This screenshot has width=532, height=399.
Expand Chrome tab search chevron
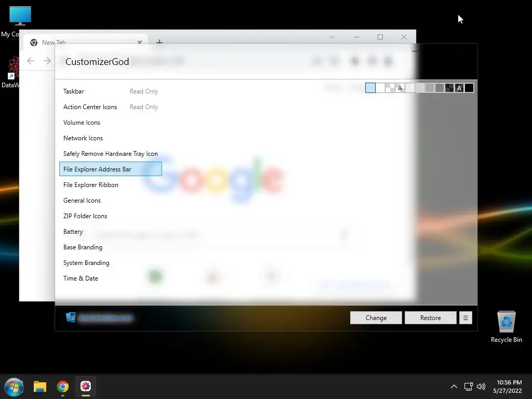point(332,37)
